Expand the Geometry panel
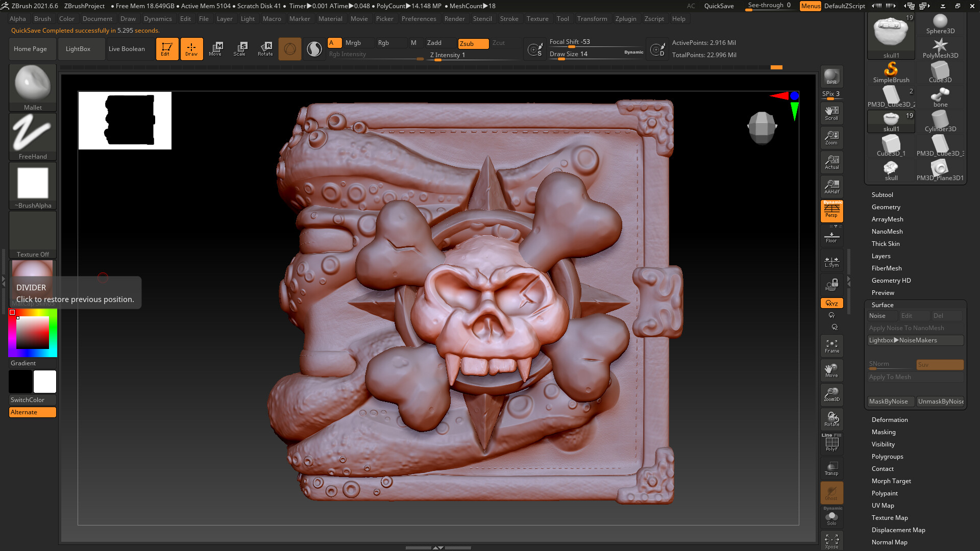This screenshot has width=980, height=551. point(886,207)
